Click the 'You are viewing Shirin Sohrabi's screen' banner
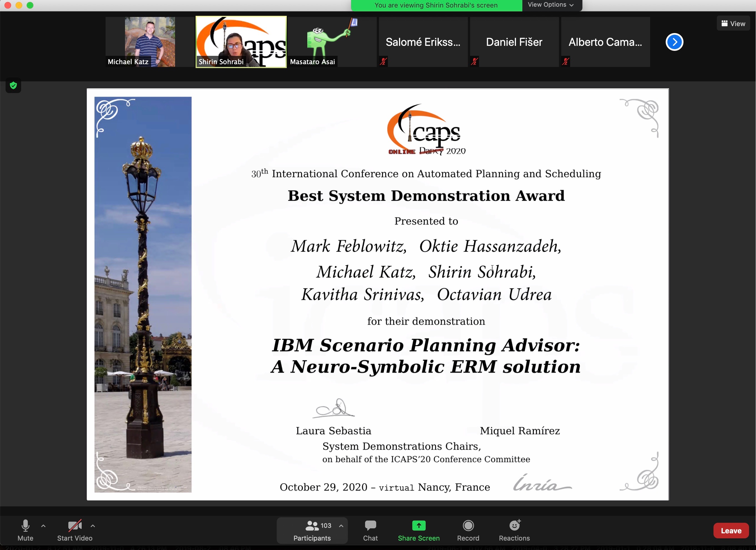Viewport: 756px width, 550px height. coord(436,5)
